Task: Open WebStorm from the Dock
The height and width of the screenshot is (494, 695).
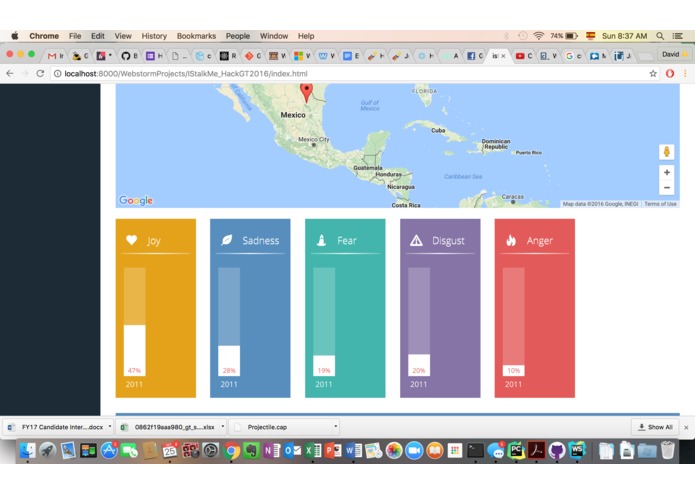Action: [x=577, y=451]
